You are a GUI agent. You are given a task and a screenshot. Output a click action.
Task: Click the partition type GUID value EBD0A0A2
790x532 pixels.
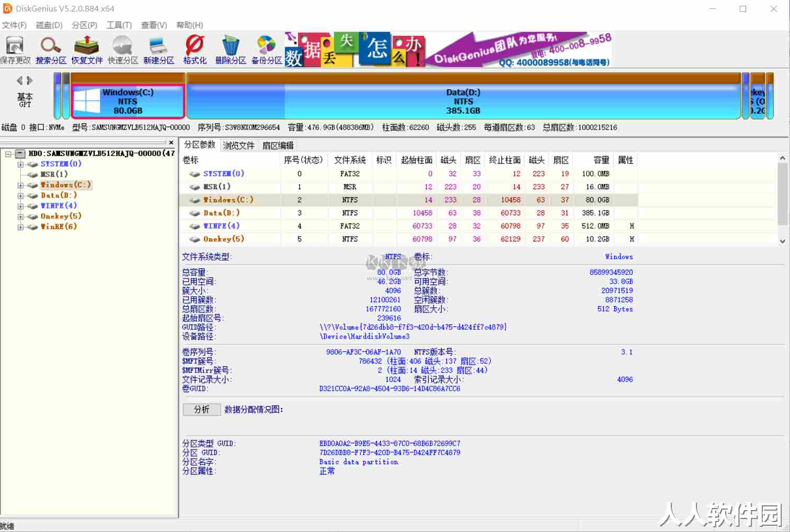tap(390, 443)
